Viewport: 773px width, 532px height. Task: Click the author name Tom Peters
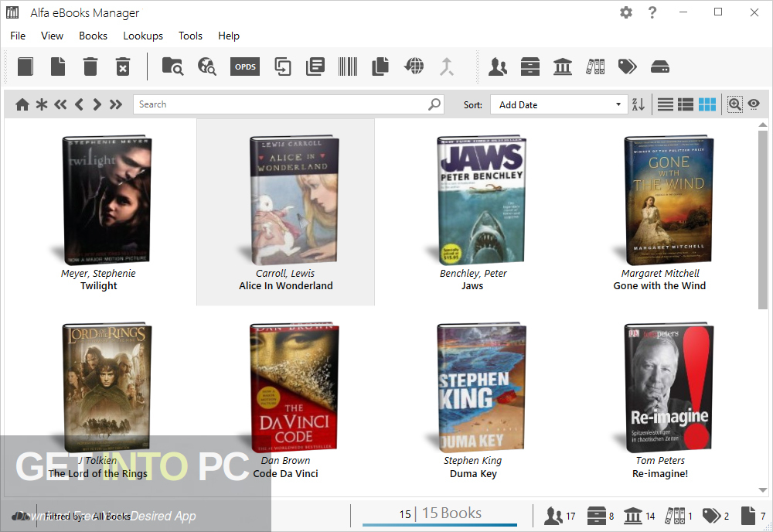pos(660,461)
